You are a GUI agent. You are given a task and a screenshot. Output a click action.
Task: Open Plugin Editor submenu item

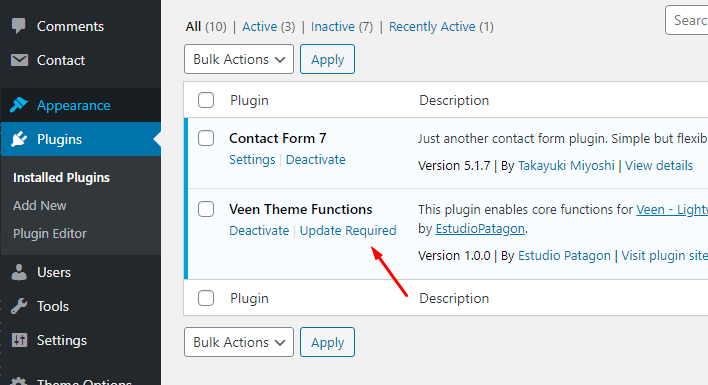pos(50,233)
